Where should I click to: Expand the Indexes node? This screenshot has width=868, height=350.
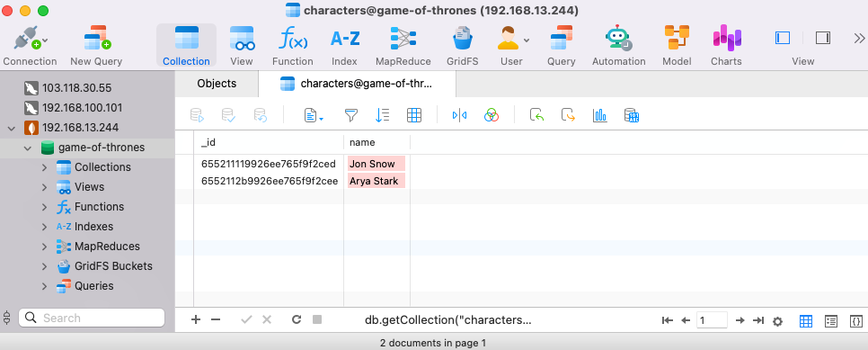[44, 227]
